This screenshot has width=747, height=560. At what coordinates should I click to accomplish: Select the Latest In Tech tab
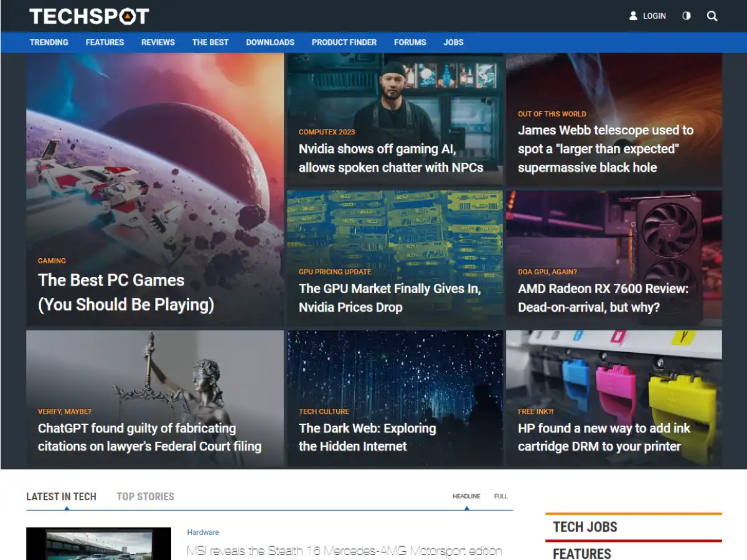pos(61,497)
